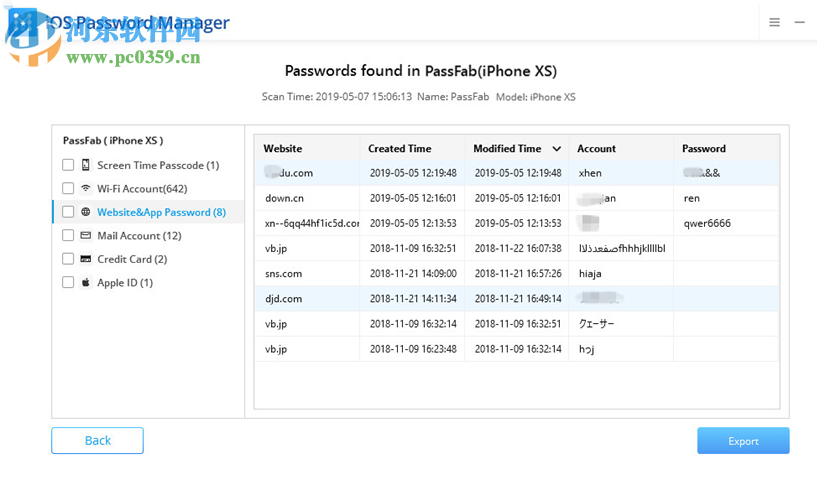
Task: Select the down.cn website row
Action: (x=517, y=198)
